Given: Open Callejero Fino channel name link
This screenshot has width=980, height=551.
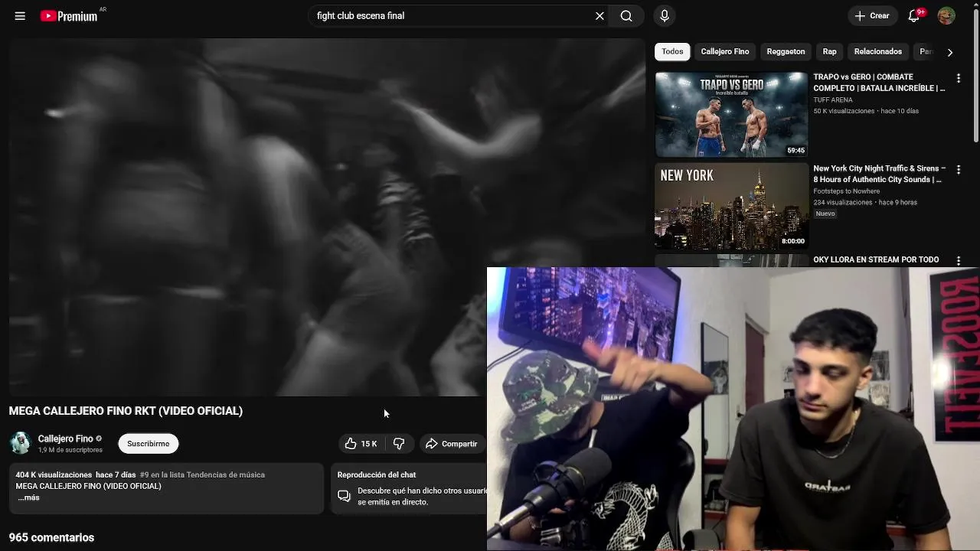Looking at the screenshot, I should pos(66,439).
